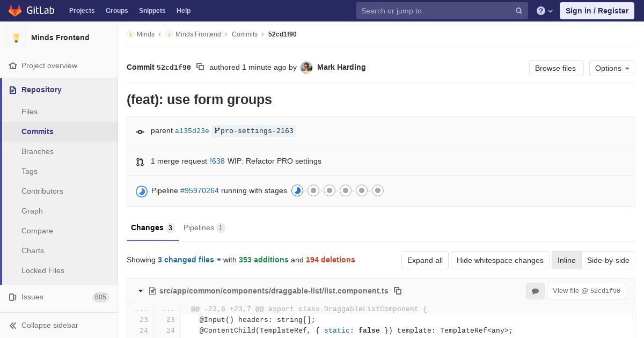Screen dimensions: 644x338
Task: Click the 805 issues count badge
Action: [x=100, y=297]
